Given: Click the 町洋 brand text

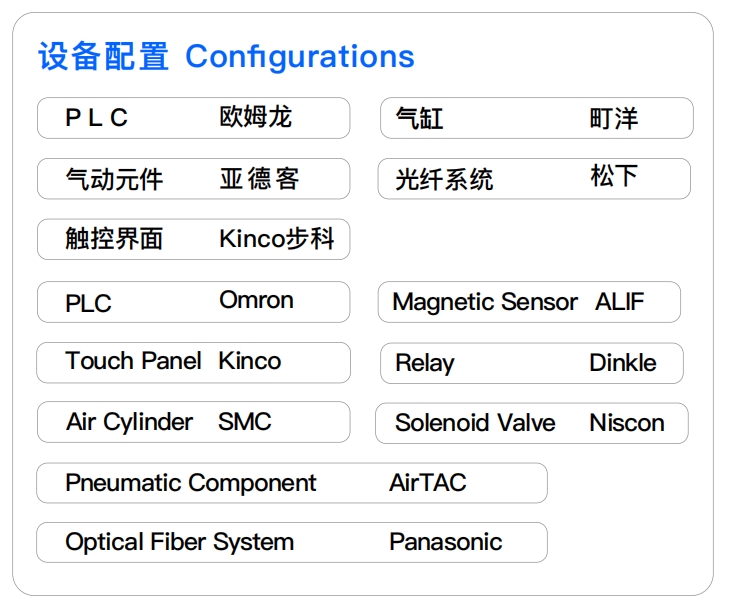Looking at the screenshot, I should (613, 119).
